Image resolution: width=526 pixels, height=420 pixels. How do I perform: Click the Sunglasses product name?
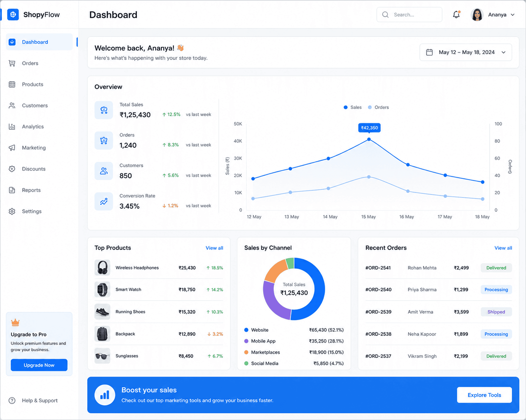127,356
